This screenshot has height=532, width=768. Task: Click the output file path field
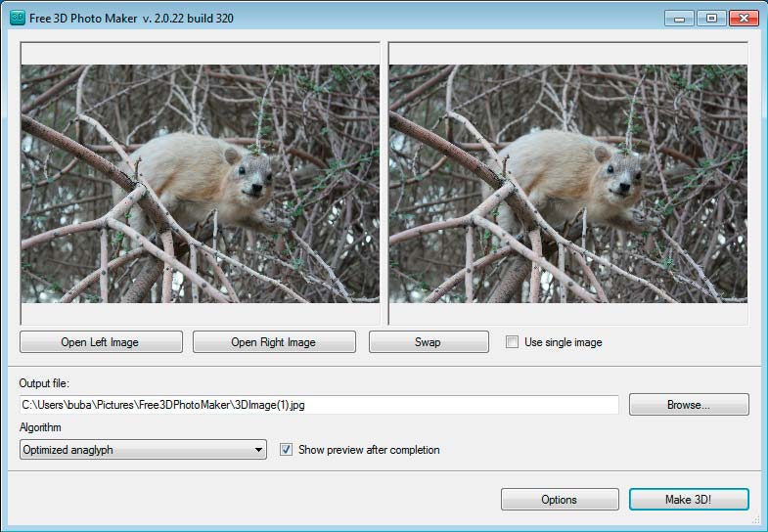pyautogui.click(x=319, y=405)
